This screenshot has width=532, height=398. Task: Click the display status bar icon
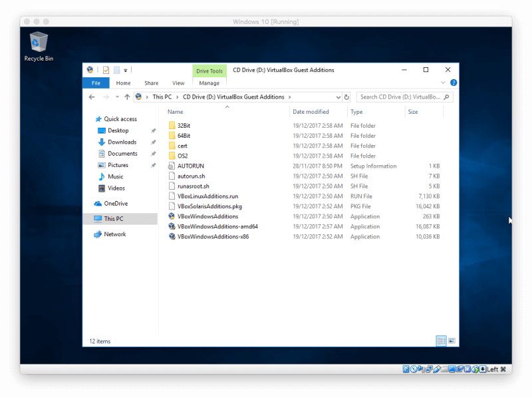point(452,369)
